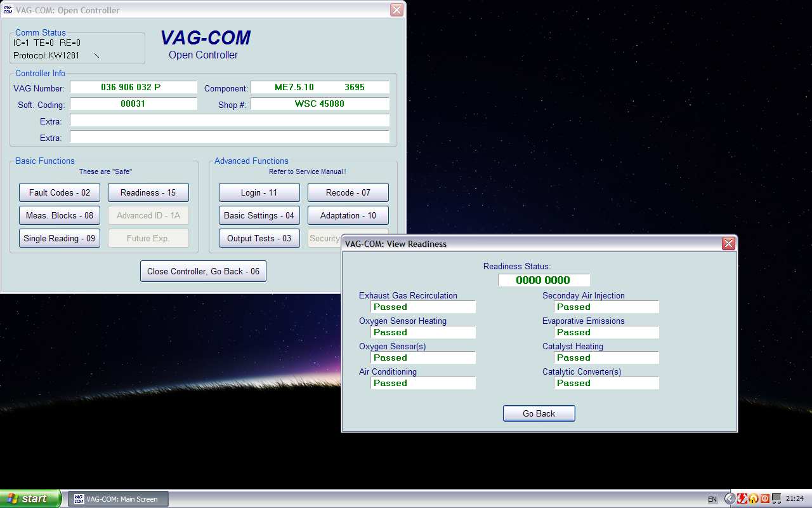Viewport: 812px width, 508px height.
Task: Click the network computers tray icon
Action: pos(776,499)
